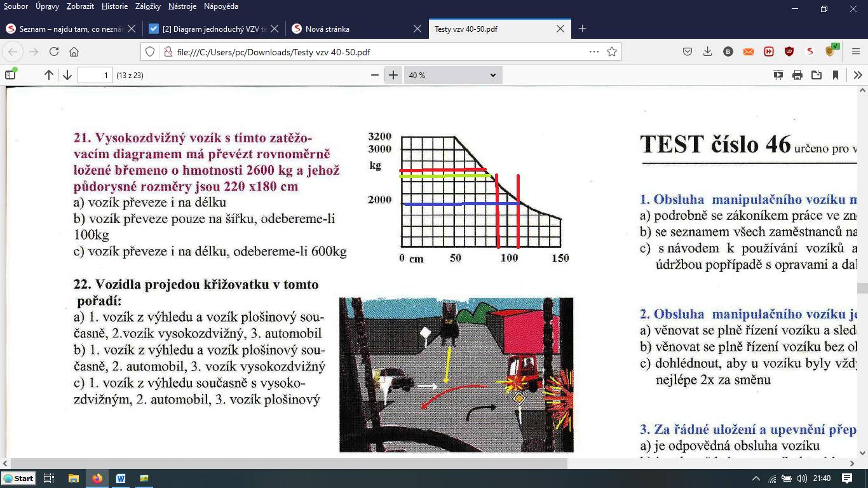Click the PDF viewer current-view bookmark icon
Image resolution: width=868 pixels, height=488 pixels.
click(836, 75)
